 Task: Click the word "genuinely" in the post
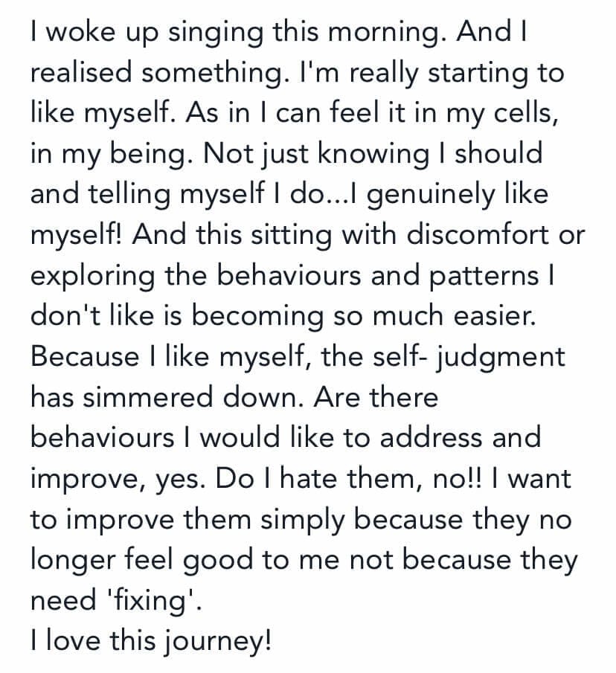tap(434, 195)
